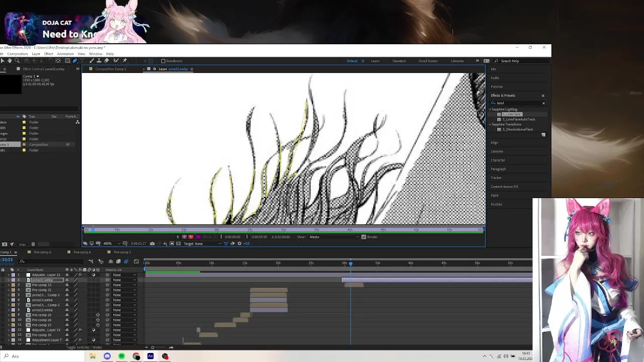Open the 400% magnification dropdown
644x362 pixels.
coord(112,243)
